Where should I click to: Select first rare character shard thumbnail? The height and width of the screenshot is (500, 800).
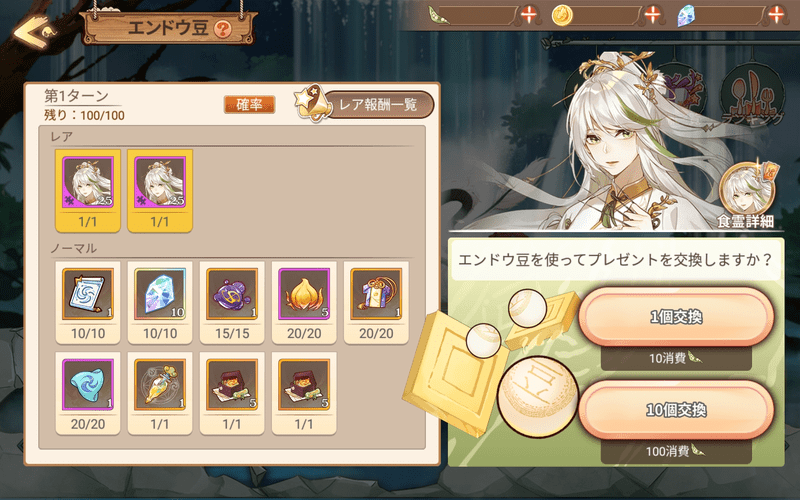click(88, 191)
